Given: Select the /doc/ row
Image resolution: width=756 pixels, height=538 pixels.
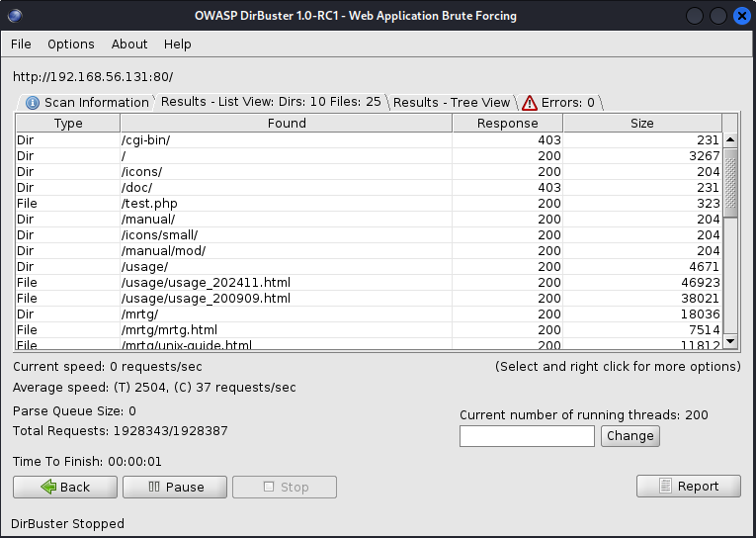Looking at the screenshot, I should [x=369, y=187].
